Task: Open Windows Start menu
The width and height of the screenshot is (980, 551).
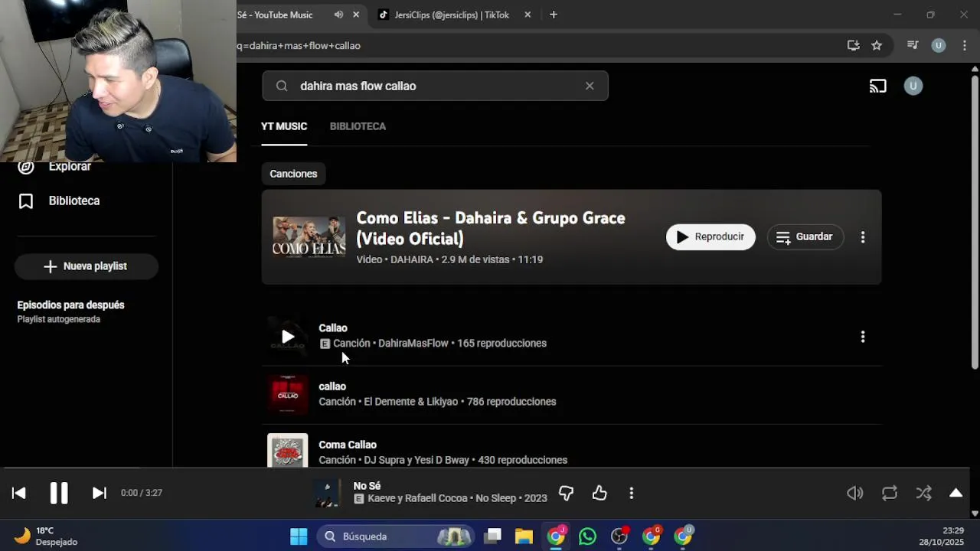Action: (x=299, y=536)
